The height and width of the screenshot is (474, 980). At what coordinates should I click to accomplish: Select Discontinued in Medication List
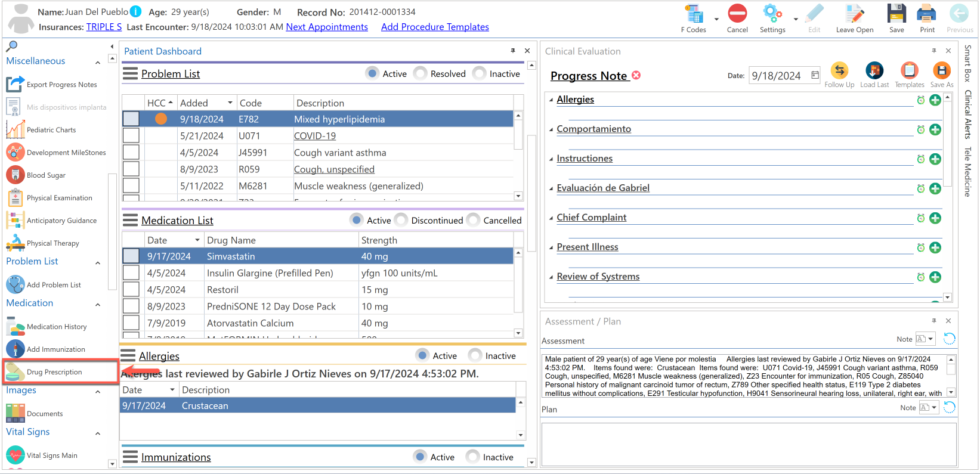click(x=401, y=220)
